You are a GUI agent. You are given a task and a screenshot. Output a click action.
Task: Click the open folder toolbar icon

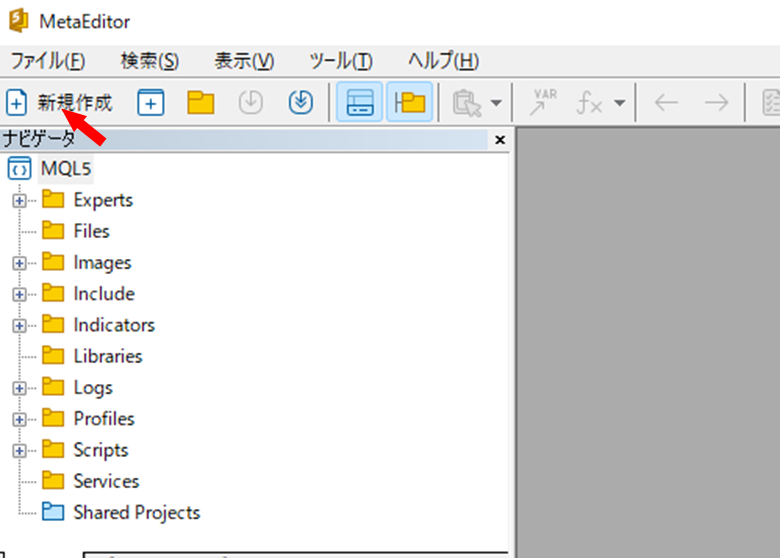click(200, 103)
